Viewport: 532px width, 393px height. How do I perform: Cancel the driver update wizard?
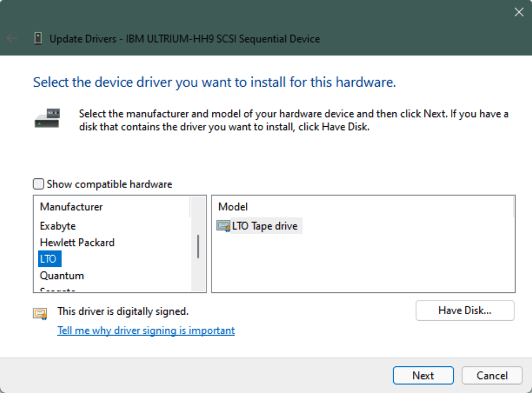[492, 375]
